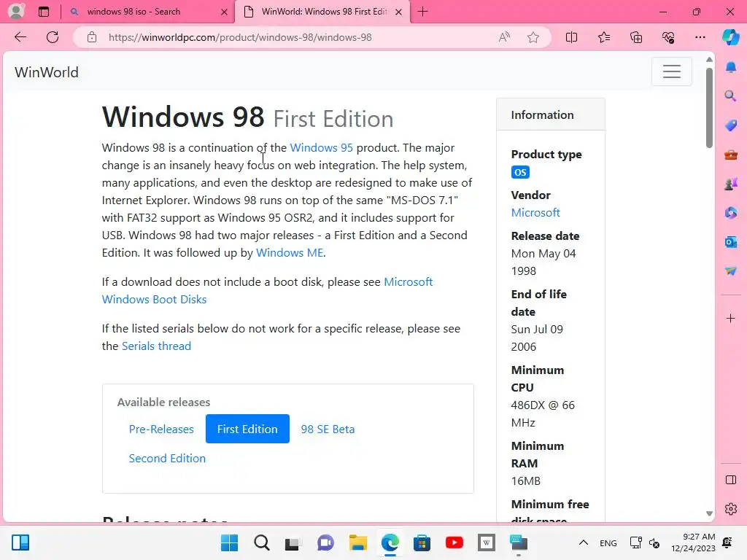
Task: Show hidden system tray icons
Action: (583, 542)
